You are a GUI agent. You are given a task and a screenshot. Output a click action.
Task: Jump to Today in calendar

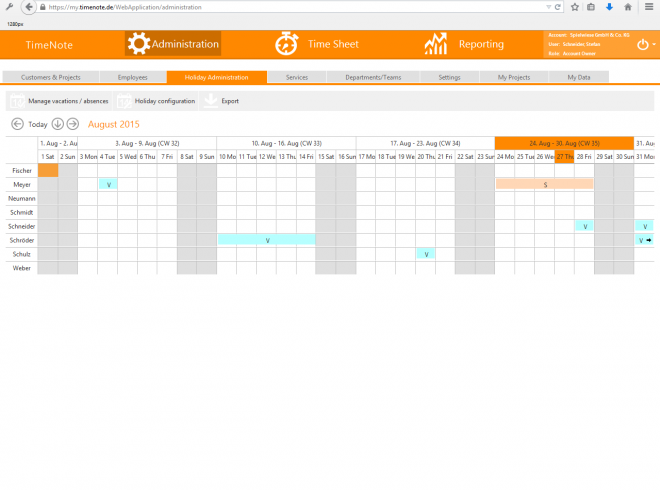pyautogui.click(x=38, y=125)
